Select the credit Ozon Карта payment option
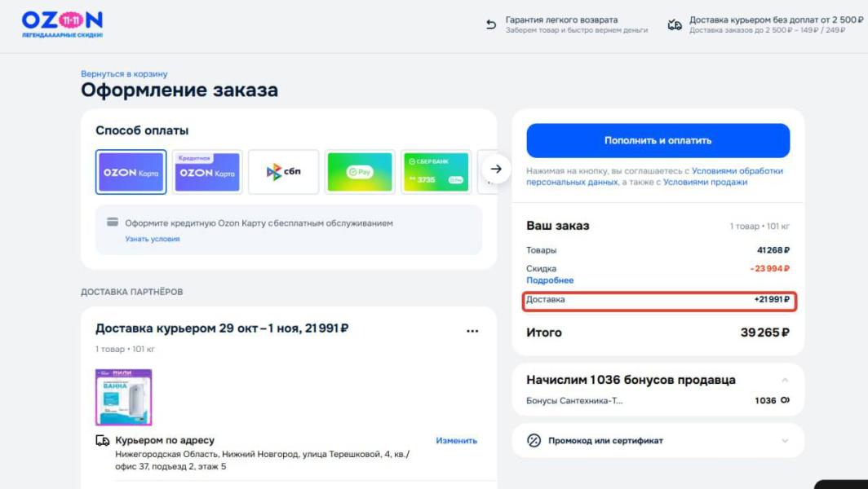The image size is (868, 489). 207,172
